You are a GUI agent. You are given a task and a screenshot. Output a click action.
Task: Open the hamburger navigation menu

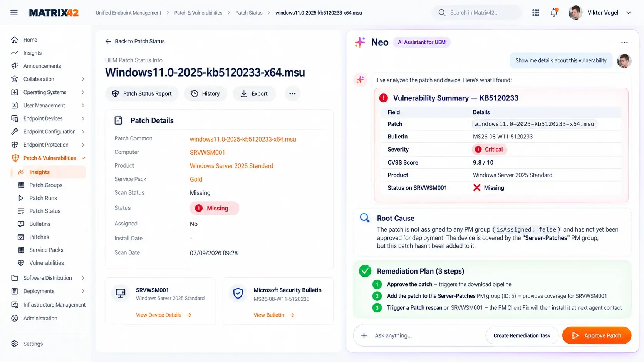point(14,13)
